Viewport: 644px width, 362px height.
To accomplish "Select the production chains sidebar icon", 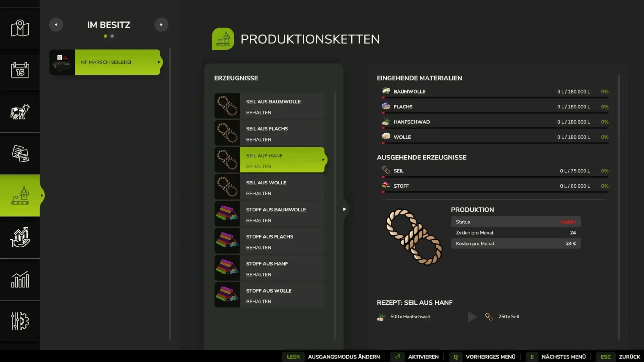I will point(20,195).
